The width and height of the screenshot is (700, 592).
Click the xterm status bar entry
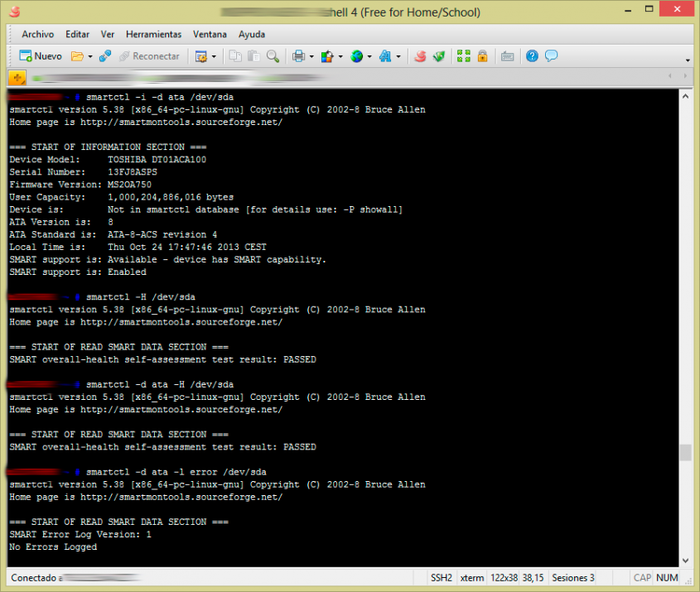[x=472, y=578]
